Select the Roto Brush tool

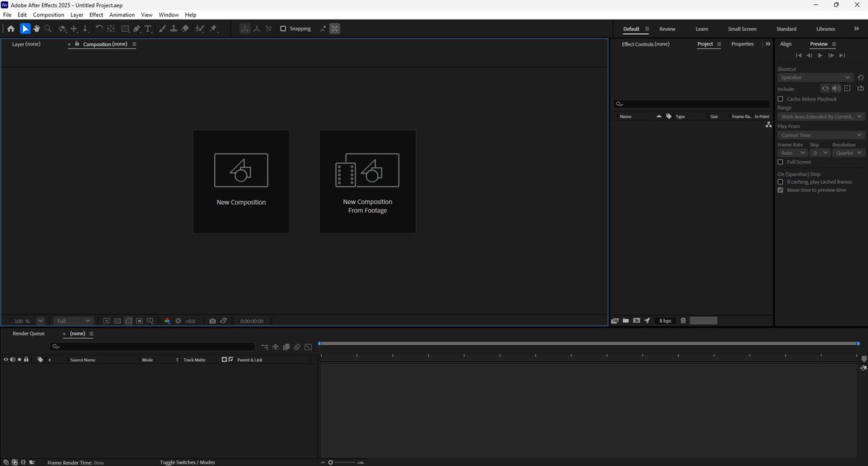(x=200, y=29)
